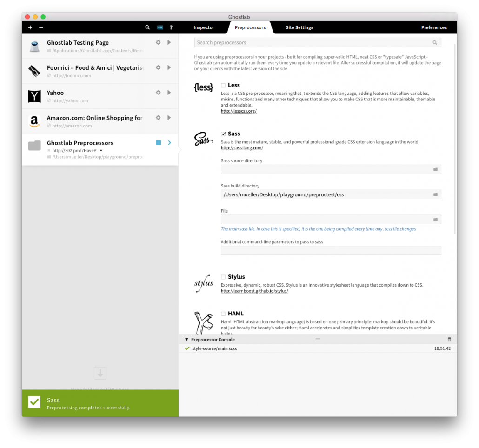Click blue chevron on Ghostlab Preprocessors
Image resolution: width=479 pixels, height=448 pixels.
point(170,143)
